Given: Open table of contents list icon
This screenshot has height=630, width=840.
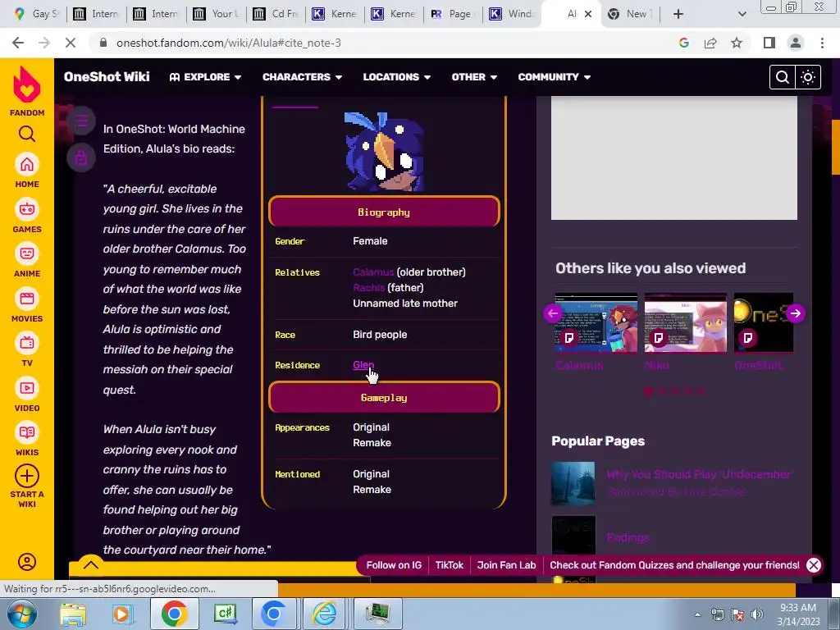Looking at the screenshot, I should pos(81,121).
